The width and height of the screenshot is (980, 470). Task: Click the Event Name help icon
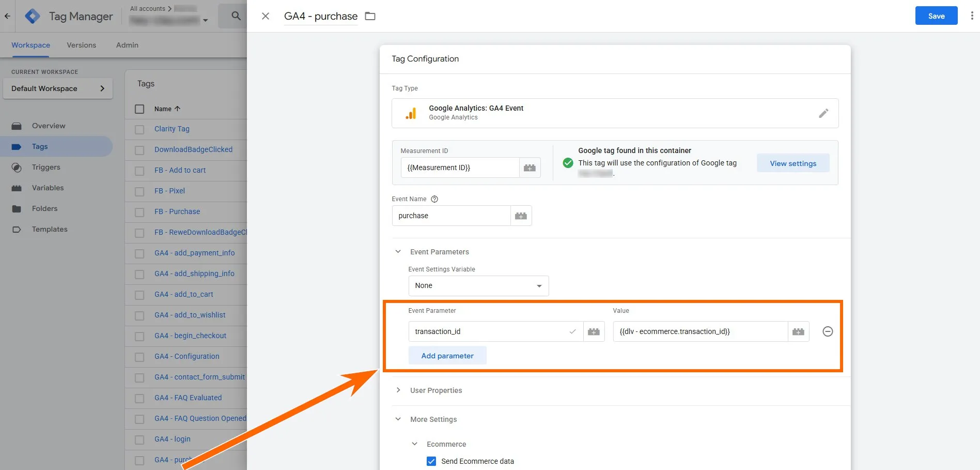click(434, 199)
